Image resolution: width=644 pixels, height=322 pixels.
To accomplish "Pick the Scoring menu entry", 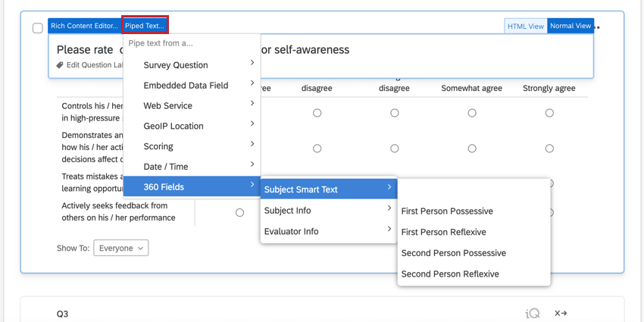I will [192, 146].
